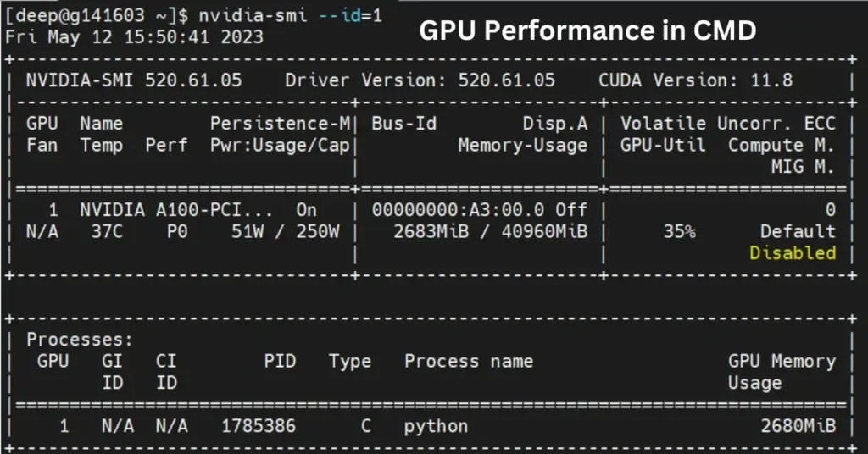This screenshot has height=454, width=868.
Task: Select the Processes: label
Action: pyautogui.click(x=80, y=340)
